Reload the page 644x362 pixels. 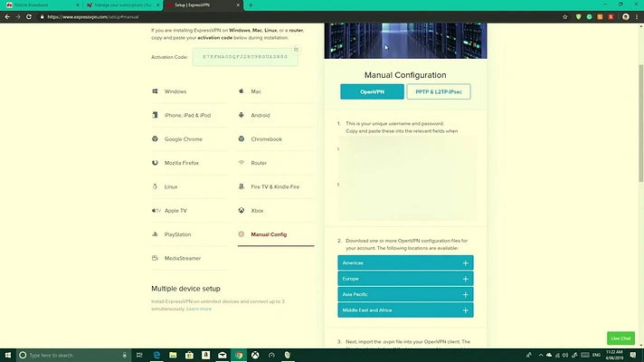click(x=29, y=17)
